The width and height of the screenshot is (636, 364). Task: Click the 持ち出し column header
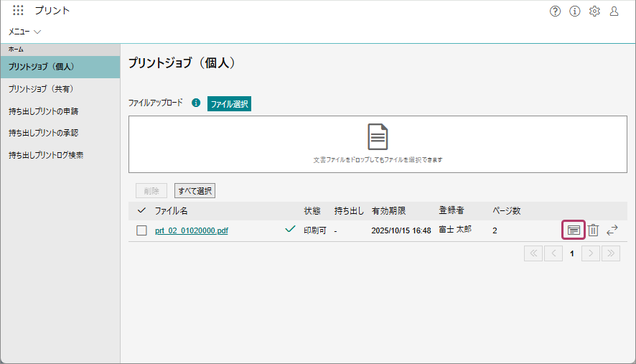[x=349, y=210]
